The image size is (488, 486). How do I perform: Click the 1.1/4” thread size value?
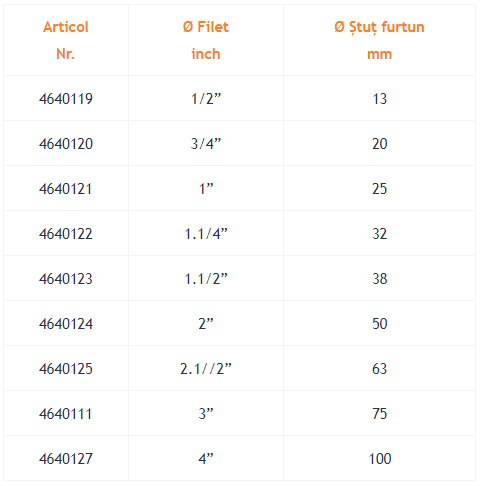click(x=206, y=234)
